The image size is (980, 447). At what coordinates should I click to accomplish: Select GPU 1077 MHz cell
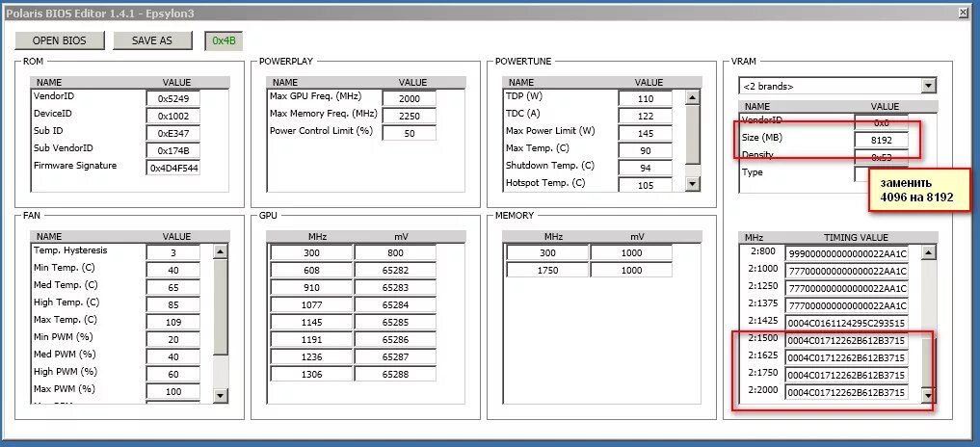[311, 305]
